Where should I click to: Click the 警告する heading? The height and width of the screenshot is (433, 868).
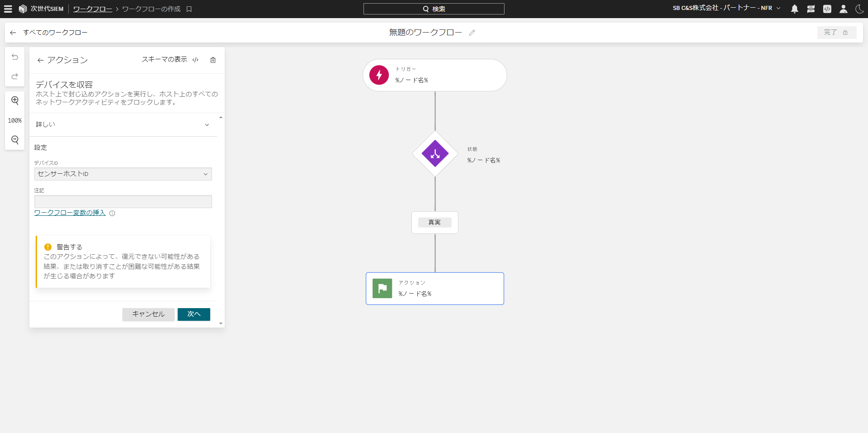(69, 247)
